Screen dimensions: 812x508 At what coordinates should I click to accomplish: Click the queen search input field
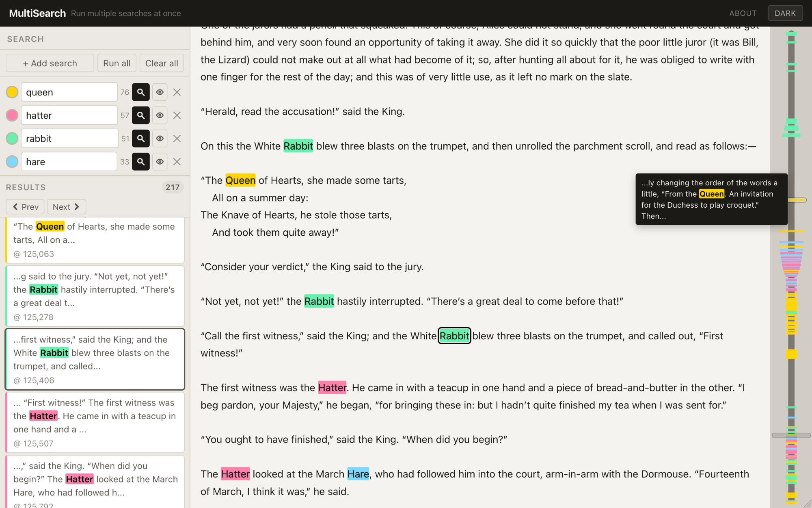point(69,92)
